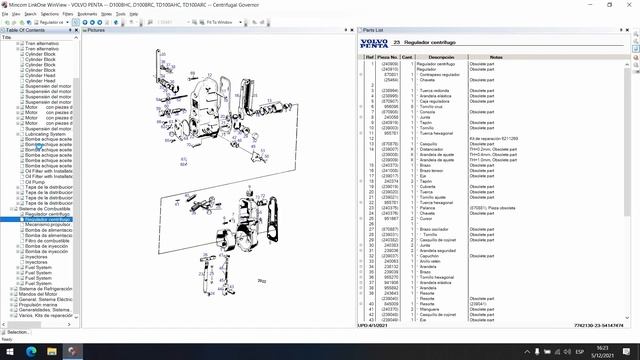
Task: Open the Selection tab at bottom left
Action: coord(16,332)
